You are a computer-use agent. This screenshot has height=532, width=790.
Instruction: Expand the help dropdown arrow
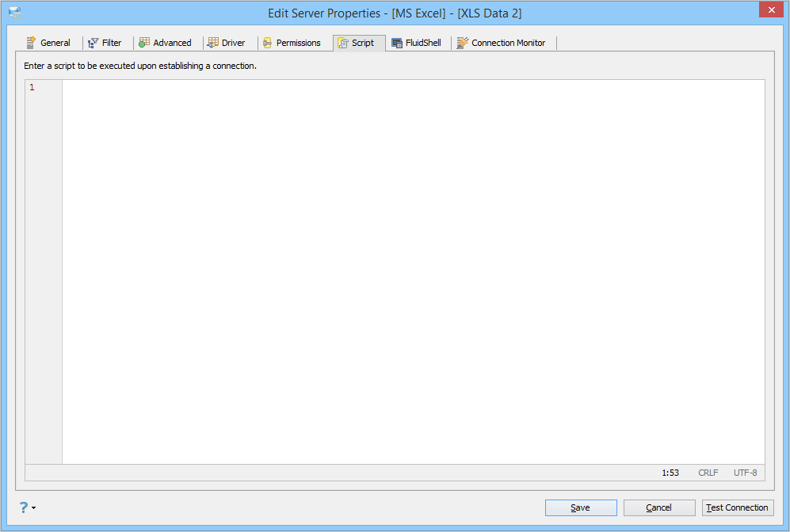(x=34, y=507)
